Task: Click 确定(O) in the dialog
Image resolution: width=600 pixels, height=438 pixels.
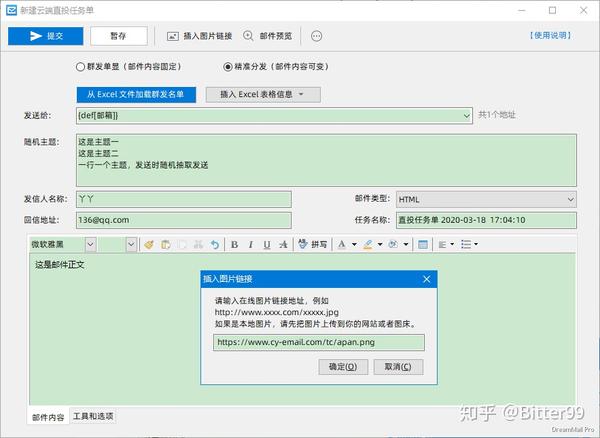Action: (343, 367)
